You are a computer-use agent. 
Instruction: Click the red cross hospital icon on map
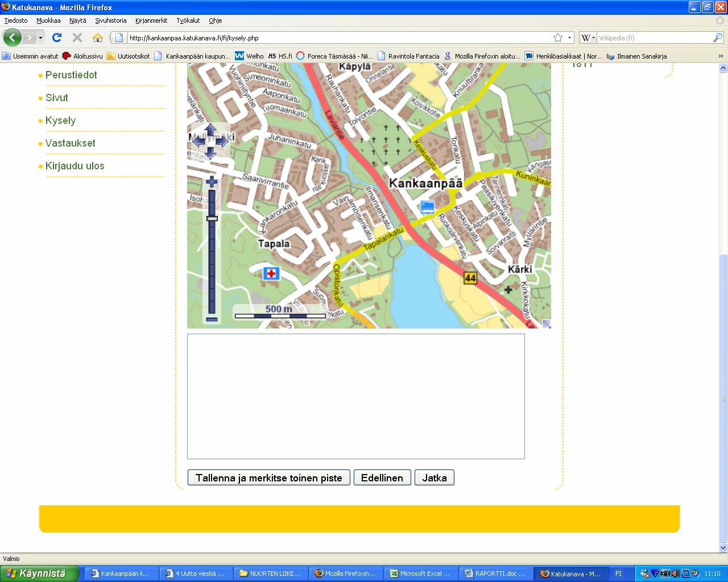(271, 273)
